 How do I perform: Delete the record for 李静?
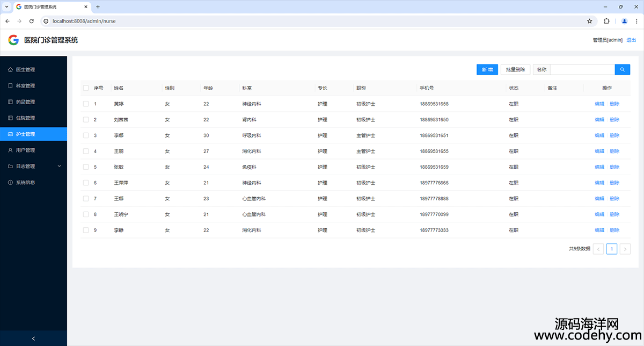[614, 230]
